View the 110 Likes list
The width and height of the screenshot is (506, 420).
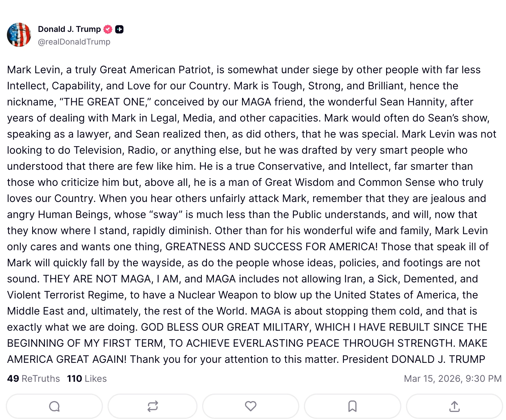pos(87,379)
